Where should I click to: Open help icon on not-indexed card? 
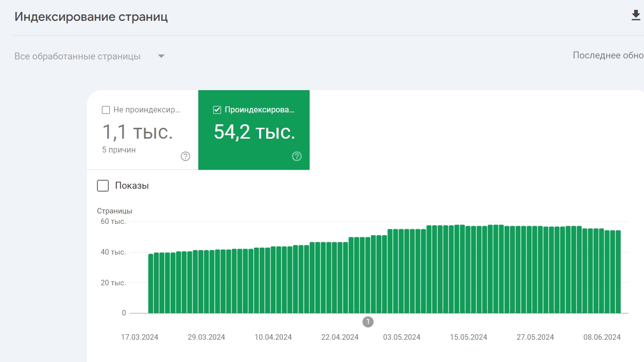[x=185, y=156]
